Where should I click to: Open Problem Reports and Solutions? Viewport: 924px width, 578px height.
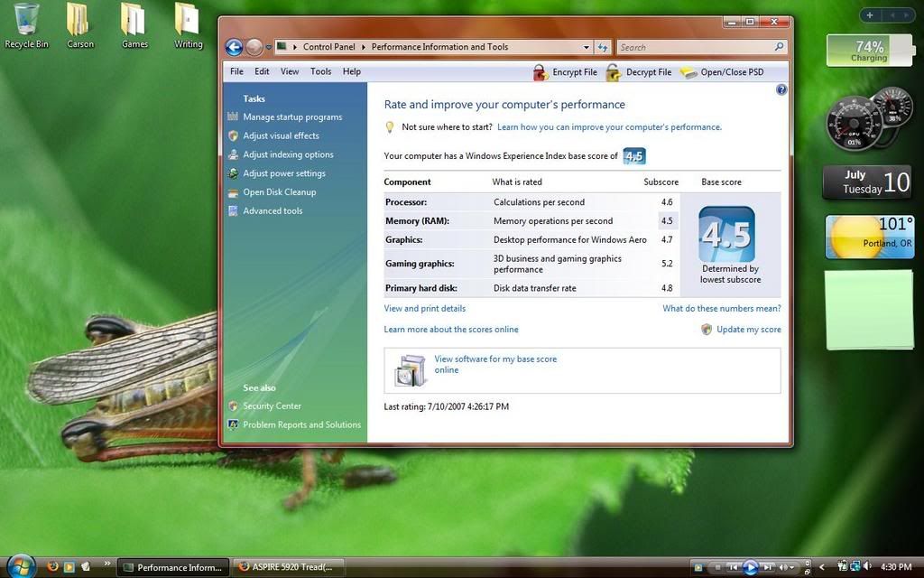301,424
